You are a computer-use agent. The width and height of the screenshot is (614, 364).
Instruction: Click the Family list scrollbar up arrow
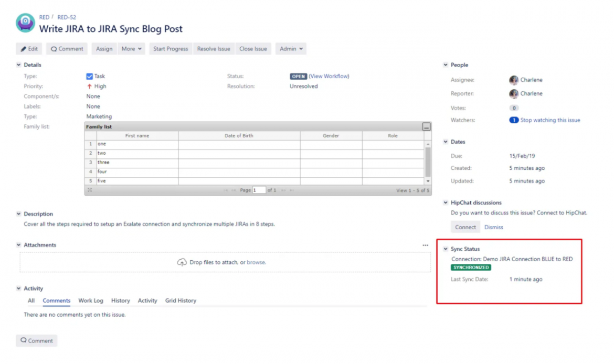tap(428, 144)
